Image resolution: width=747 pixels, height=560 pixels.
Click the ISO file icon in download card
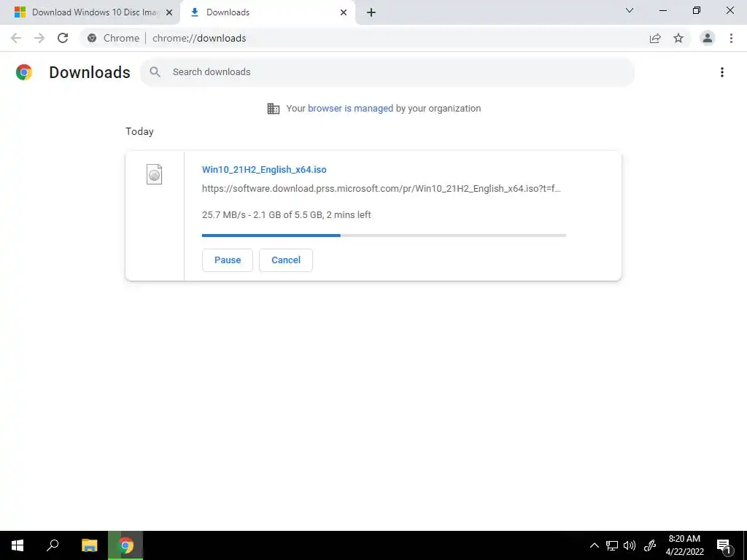coord(155,174)
